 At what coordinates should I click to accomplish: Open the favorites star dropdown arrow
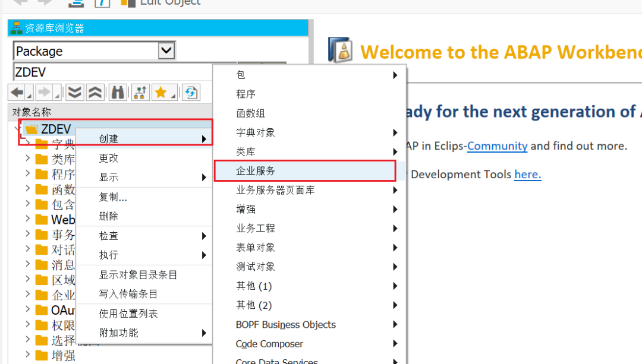pyautogui.click(x=173, y=96)
